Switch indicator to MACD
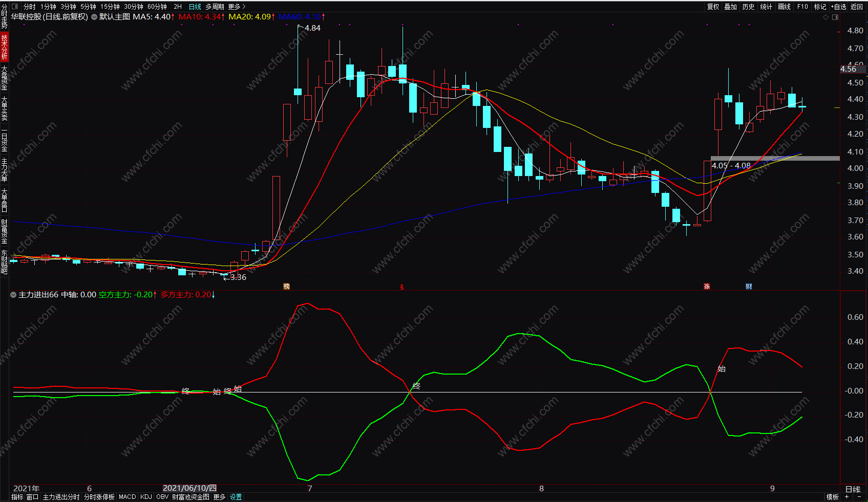The image size is (868, 502). coord(128,497)
